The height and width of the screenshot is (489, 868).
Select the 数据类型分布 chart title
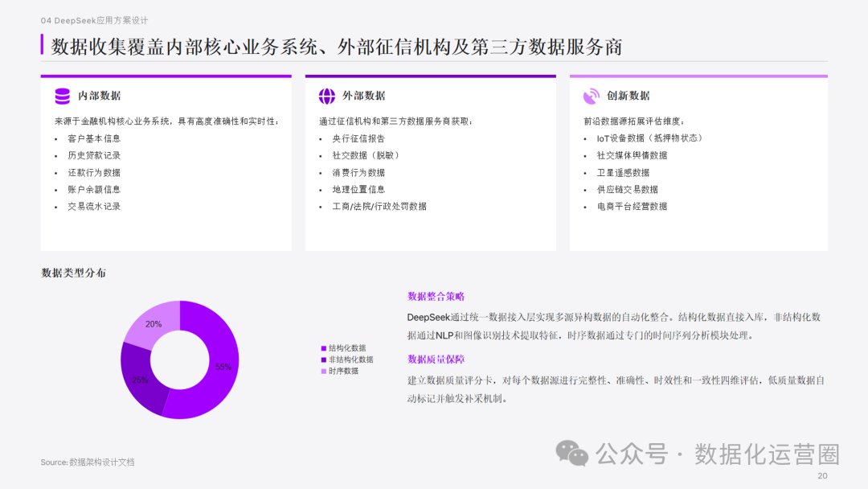(73, 273)
